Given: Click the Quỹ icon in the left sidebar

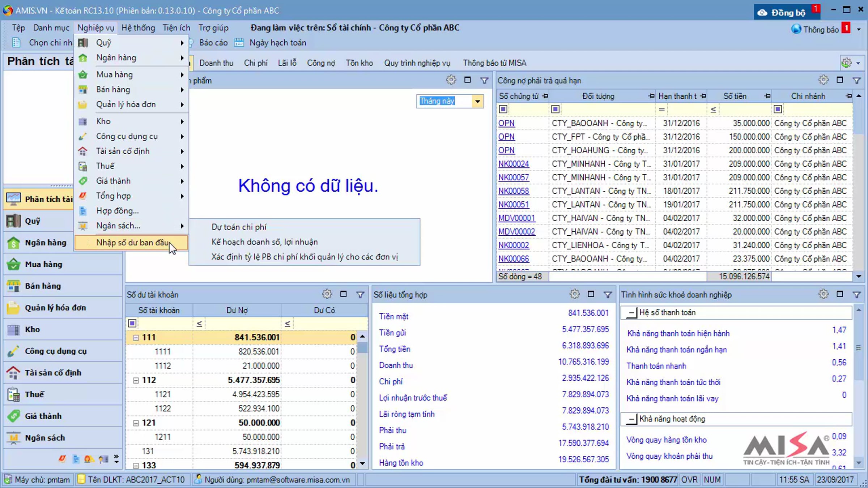Looking at the screenshot, I should [14, 221].
